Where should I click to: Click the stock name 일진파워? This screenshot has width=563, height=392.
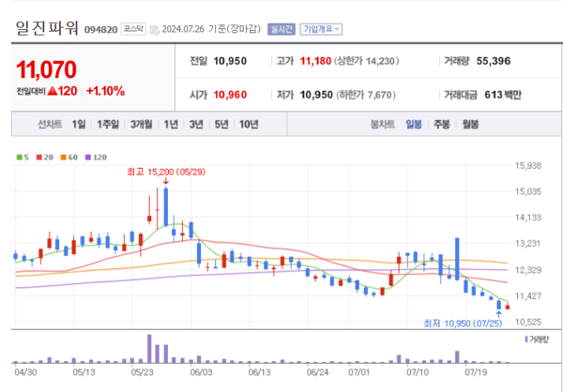point(47,29)
